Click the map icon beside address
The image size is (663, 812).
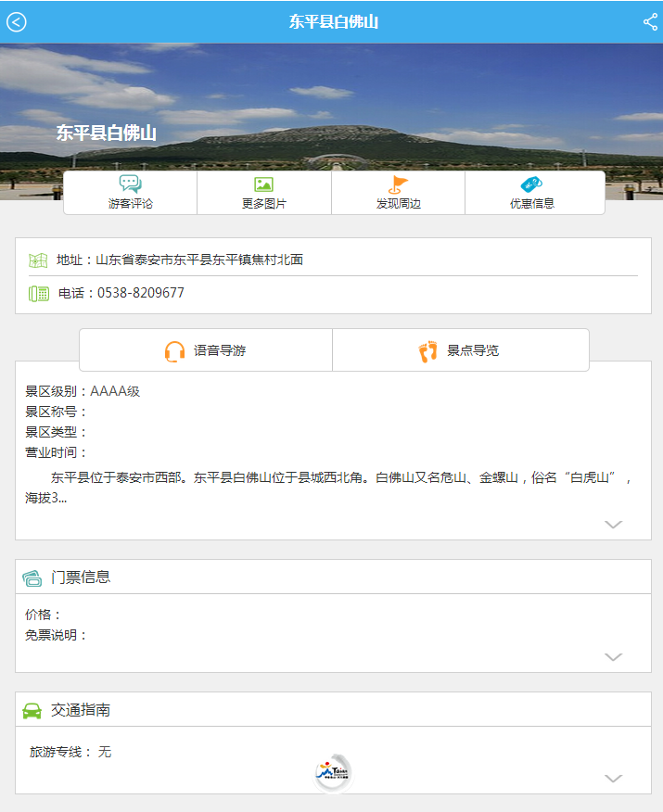[x=38, y=260]
